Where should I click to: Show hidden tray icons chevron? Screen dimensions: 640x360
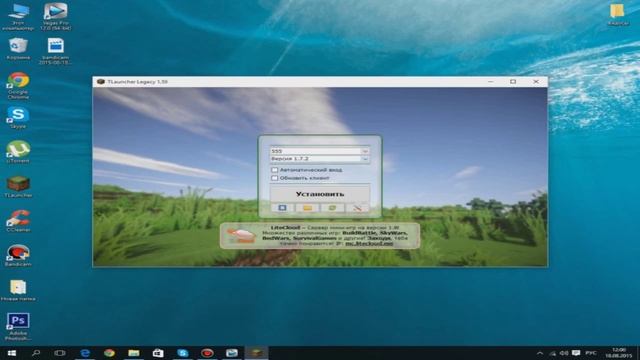coord(540,353)
